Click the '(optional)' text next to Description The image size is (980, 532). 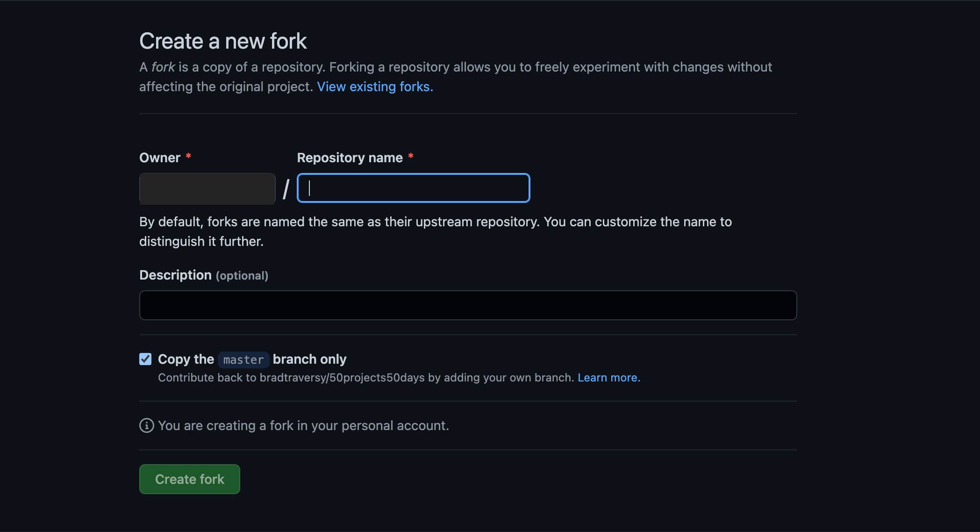(242, 276)
